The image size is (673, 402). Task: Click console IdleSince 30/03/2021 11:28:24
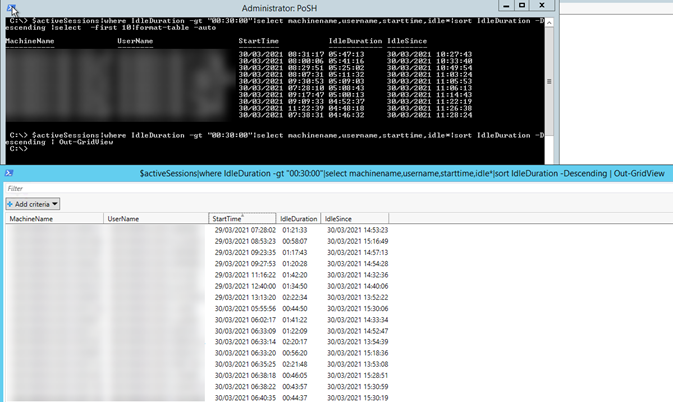click(x=429, y=115)
